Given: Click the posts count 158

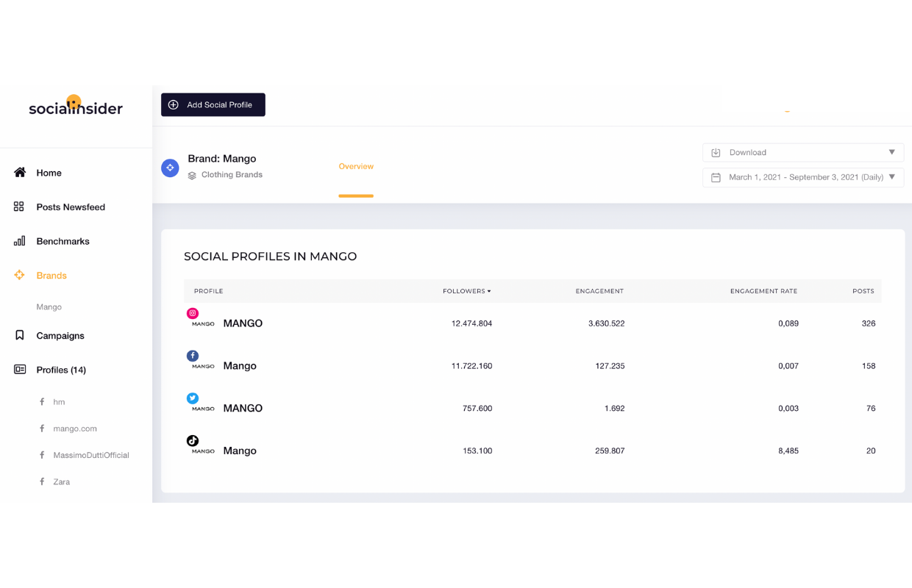Looking at the screenshot, I should click(x=869, y=366).
